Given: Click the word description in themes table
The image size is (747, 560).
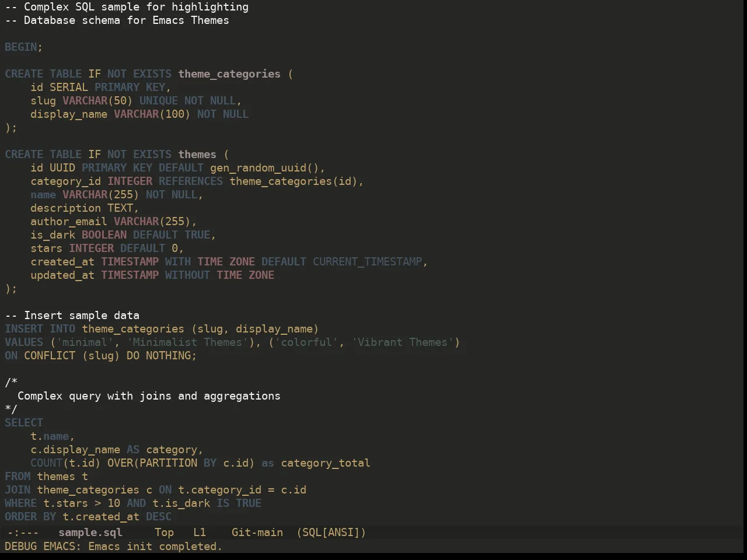Looking at the screenshot, I should click(66, 208).
